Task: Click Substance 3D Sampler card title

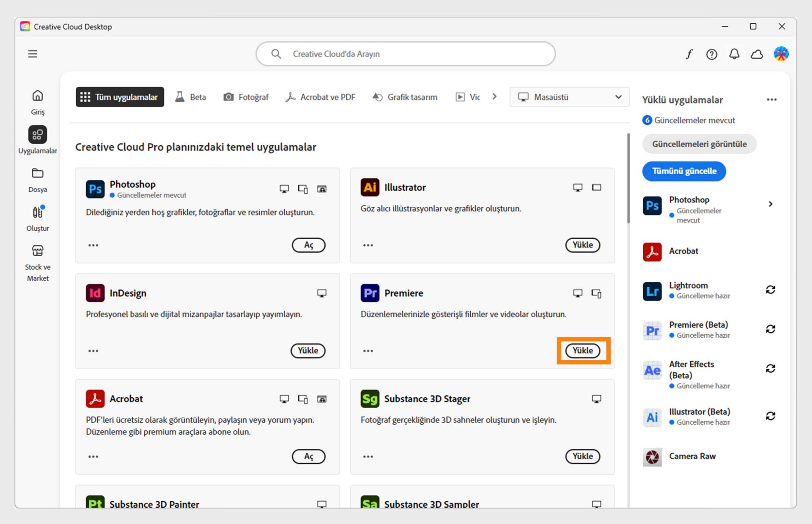Action: point(431,504)
